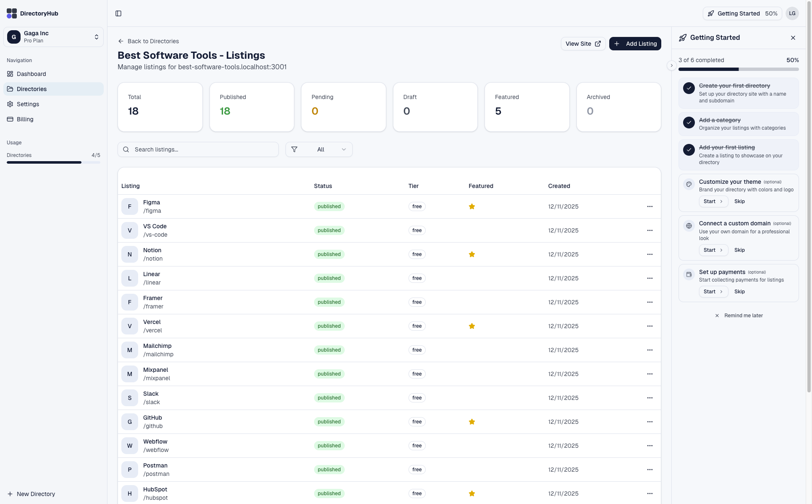Click inside the Search listings input field
The height and width of the screenshot is (504, 812).
tap(198, 149)
